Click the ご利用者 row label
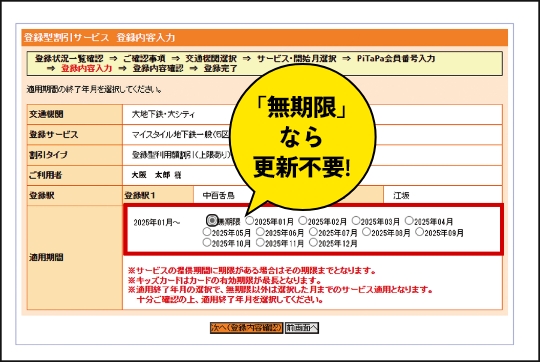This screenshot has height=363, width=540. 45,175
